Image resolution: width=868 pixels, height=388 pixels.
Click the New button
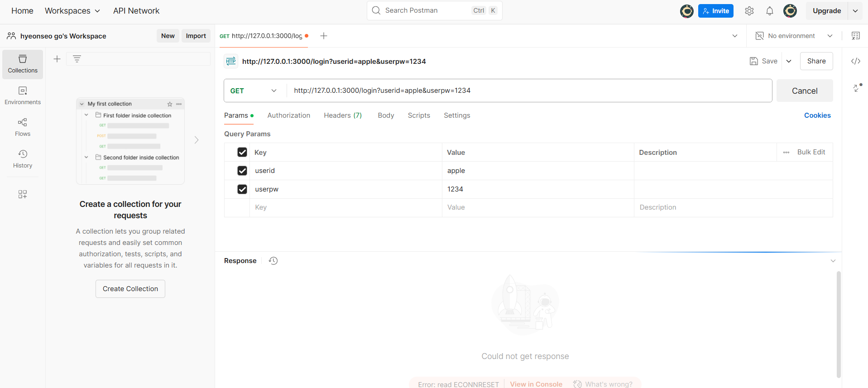point(168,36)
